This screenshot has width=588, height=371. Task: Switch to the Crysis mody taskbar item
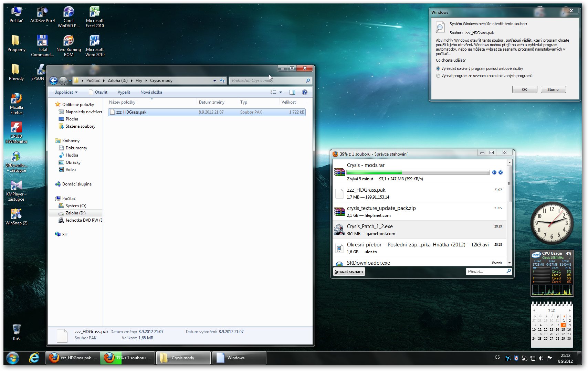(183, 358)
